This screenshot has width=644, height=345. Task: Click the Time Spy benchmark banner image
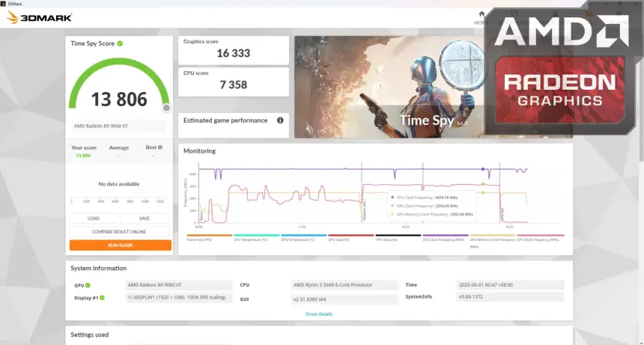click(x=389, y=87)
